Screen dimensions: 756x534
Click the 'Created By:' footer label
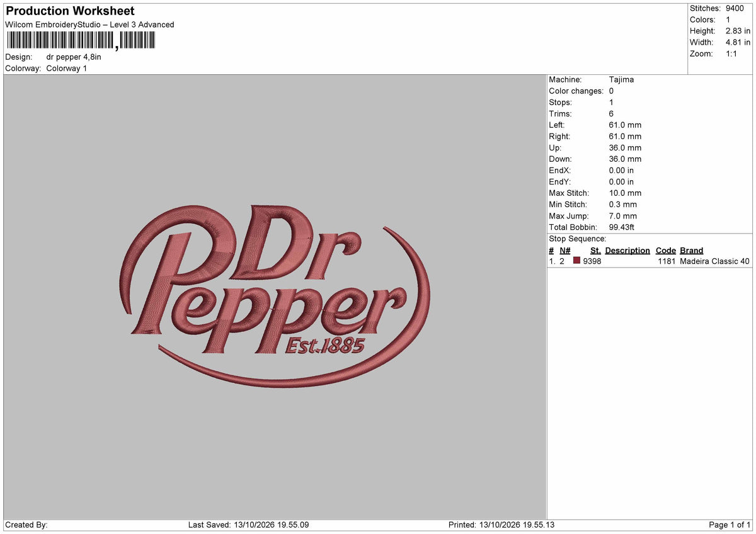(x=26, y=525)
